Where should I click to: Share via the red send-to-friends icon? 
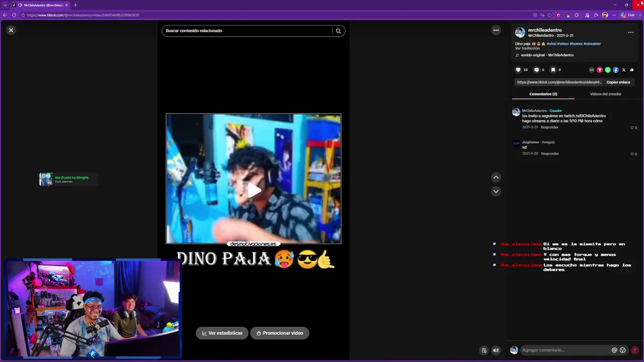click(x=600, y=70)
